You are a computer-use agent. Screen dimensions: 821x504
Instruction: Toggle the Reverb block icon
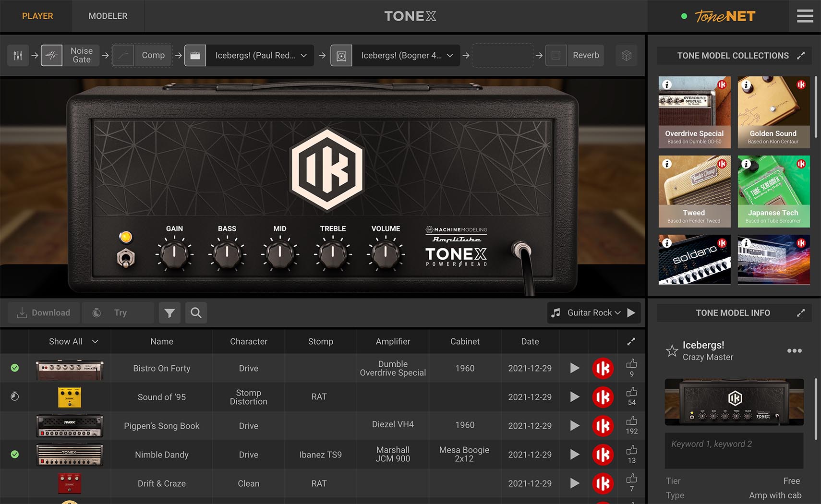[x=556, y=56]
